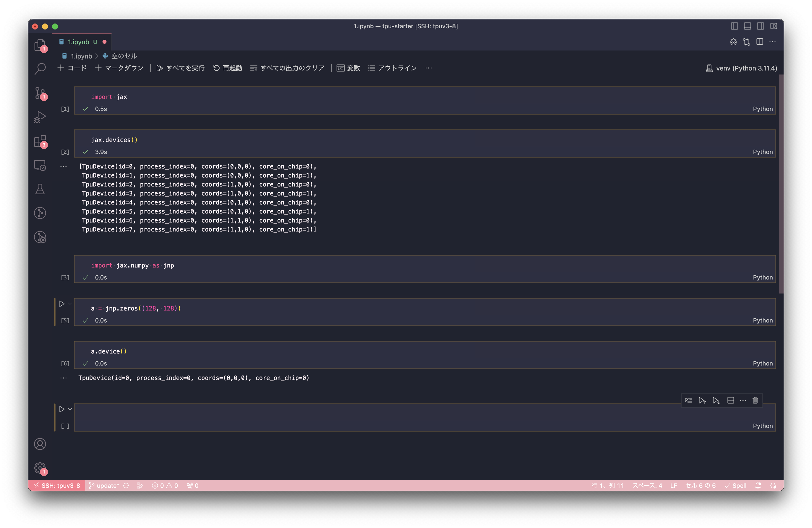The width and height of the screenshot is (812, 528).
Task: Click the notebook vertical scrollbar
Action: tap(781, 184)
